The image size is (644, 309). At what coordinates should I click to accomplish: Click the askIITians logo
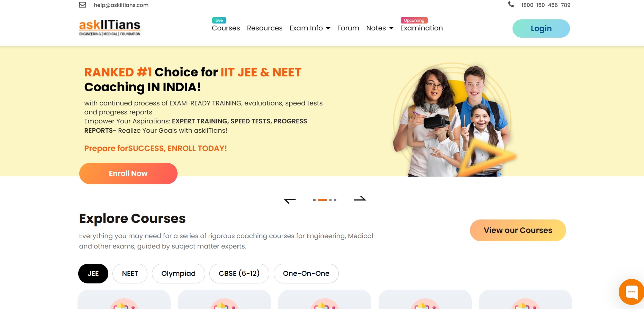[x=110, y=28]
